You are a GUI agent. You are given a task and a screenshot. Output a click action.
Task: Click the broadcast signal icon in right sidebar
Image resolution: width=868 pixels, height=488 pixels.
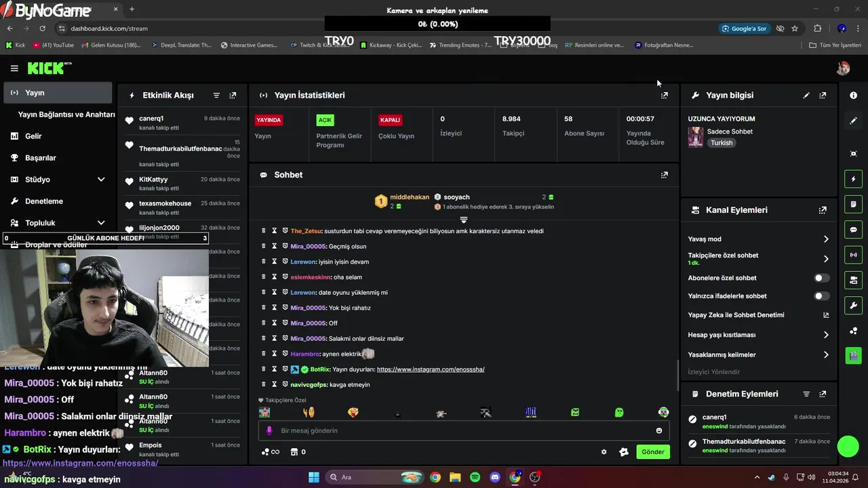853,255
